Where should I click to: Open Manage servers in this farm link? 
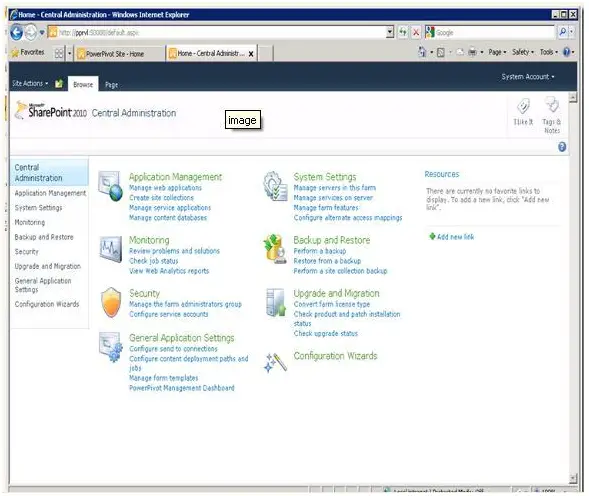(334, 188)
